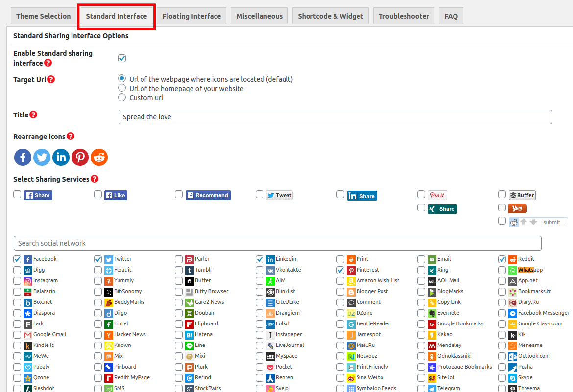Uncheck the Reddit service checkbox
Screen dimensions: 573x392
coord(502,259)
